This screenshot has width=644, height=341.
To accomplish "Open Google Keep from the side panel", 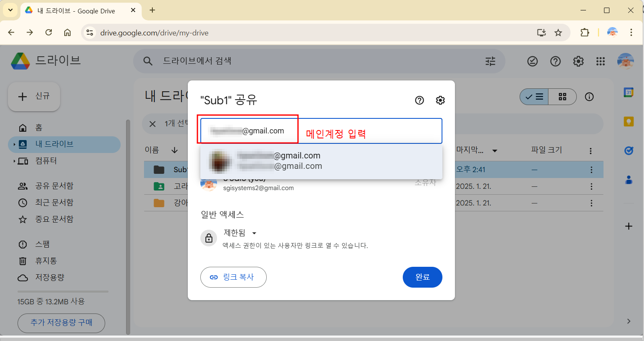I will pos(629,121).
